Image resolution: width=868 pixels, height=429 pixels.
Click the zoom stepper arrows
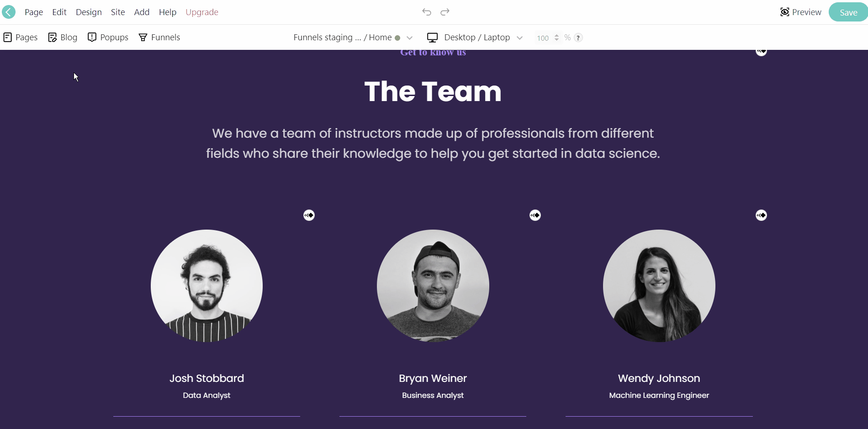[x=556, y=38]
